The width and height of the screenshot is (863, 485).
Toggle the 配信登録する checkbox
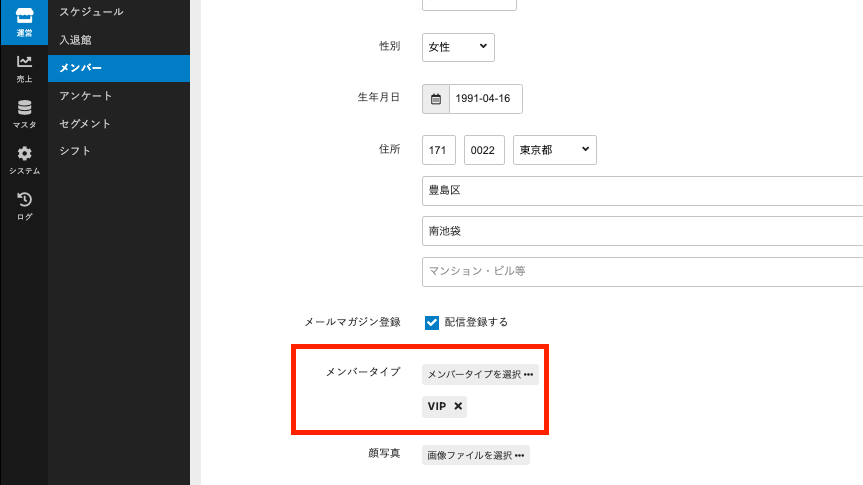tap(432, 322)
